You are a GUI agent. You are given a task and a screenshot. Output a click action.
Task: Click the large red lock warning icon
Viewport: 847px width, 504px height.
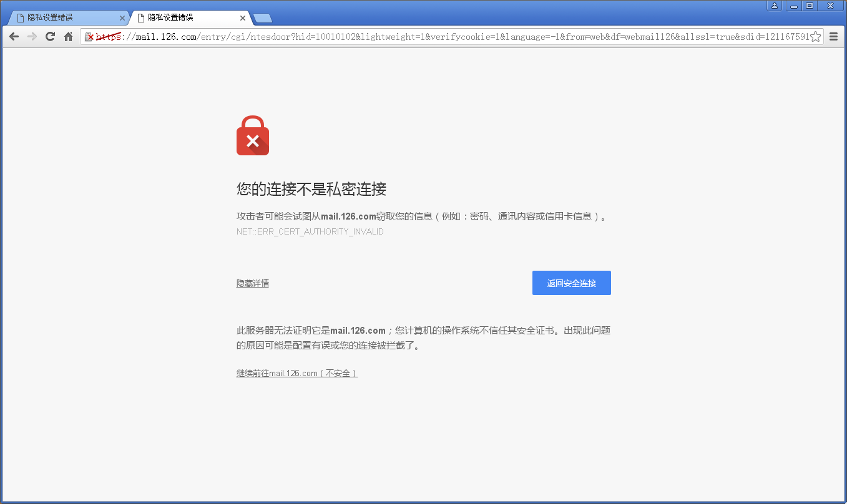(253, 135)
